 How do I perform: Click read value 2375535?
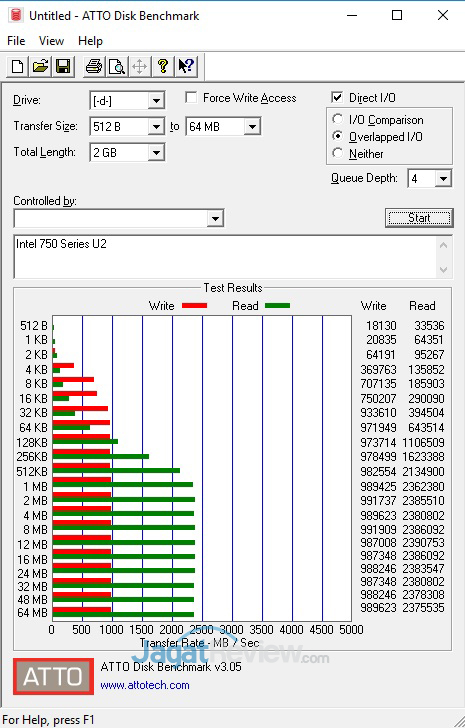pyautogui.click(x=424, y=608)
